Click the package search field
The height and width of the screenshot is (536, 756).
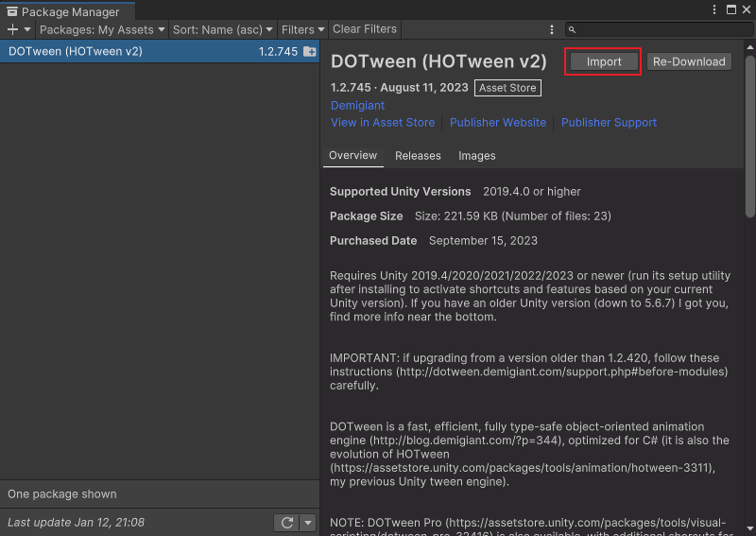(x=659, y=30)
